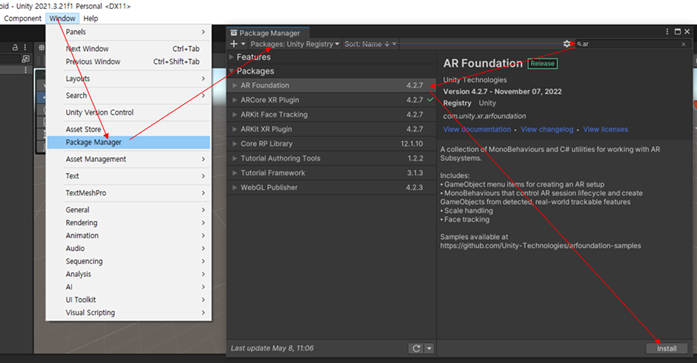Open the View changelog link
Image resolution: width=697 pixels, height=363 pixels.
click(547, 129)
